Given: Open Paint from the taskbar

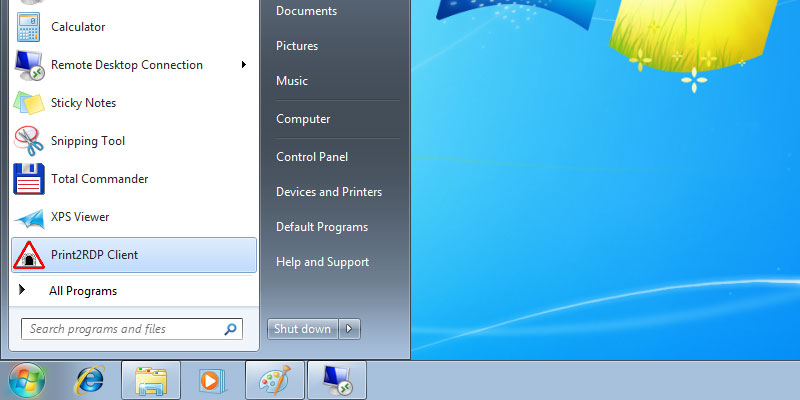Looking at the screenshot, I should (273, 380).
